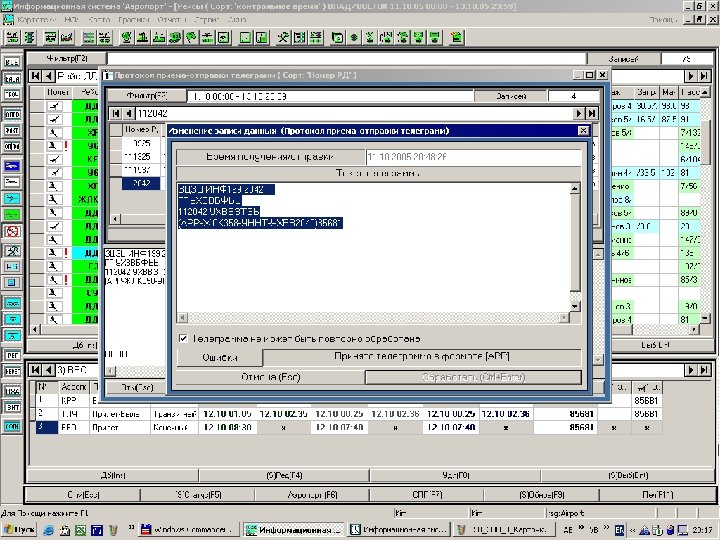Screen dimensions: 720x540
Task: Close the telegram record edit dialog
Action: pyautogui.click(x=583, y=131)
